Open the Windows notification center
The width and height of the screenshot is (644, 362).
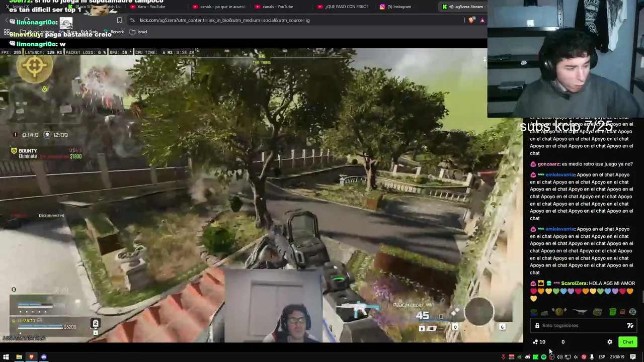[x=632, y=357]
